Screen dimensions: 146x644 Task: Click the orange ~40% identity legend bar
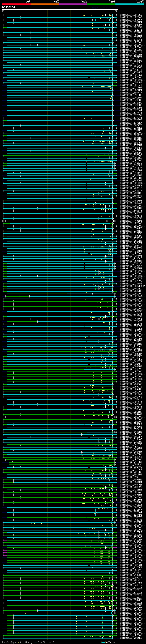coord(45,4)
